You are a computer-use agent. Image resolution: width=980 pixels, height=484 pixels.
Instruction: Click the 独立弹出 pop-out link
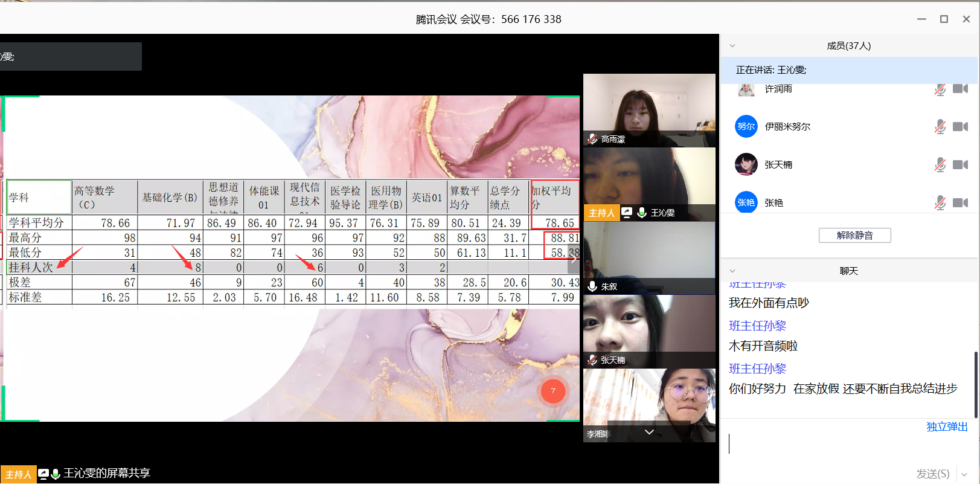(x=947, y=427)
